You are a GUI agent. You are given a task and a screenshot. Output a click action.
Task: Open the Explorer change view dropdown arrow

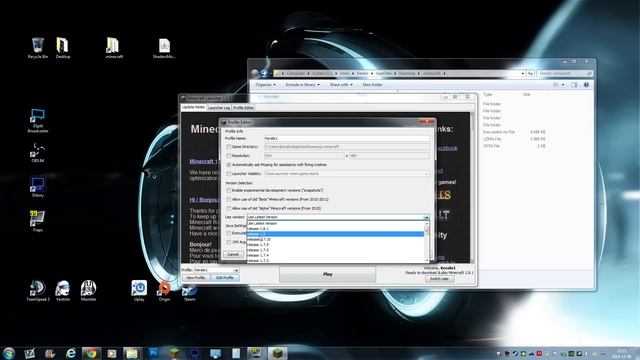tap(563, 84)
